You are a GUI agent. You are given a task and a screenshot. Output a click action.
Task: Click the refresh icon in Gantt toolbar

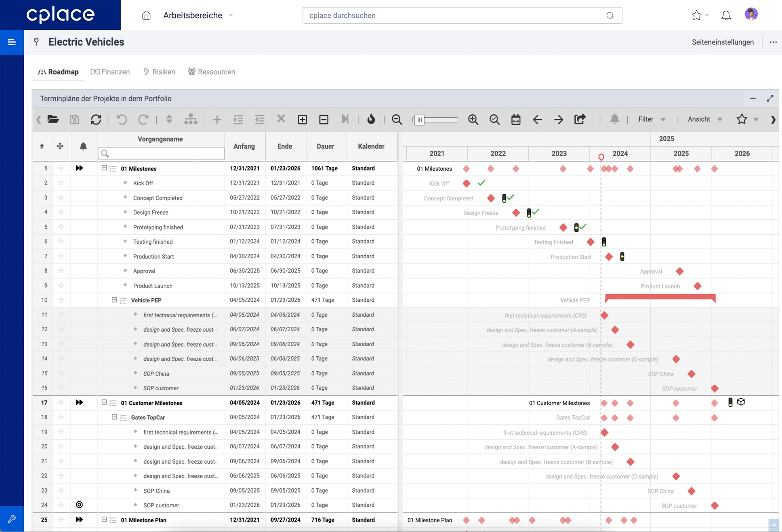(x=96, y=119)
